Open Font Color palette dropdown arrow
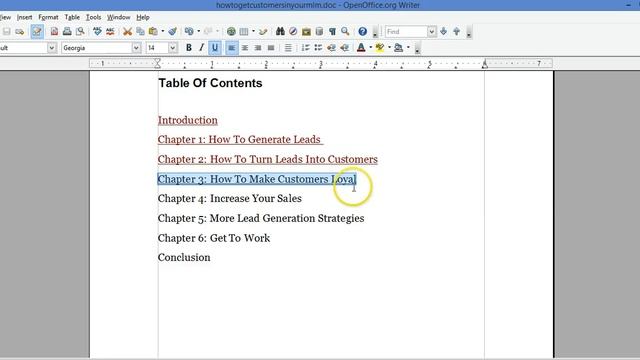 click(371, 48)
